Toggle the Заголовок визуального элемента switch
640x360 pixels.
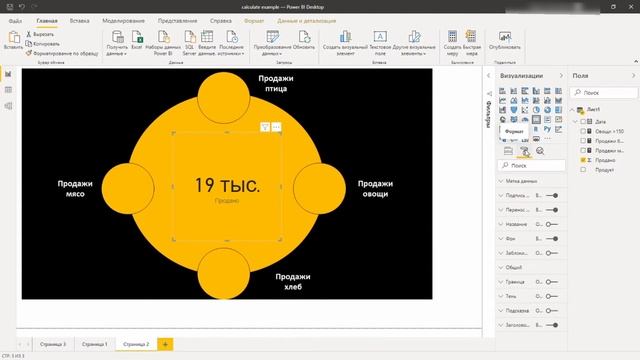pos(552,325)
